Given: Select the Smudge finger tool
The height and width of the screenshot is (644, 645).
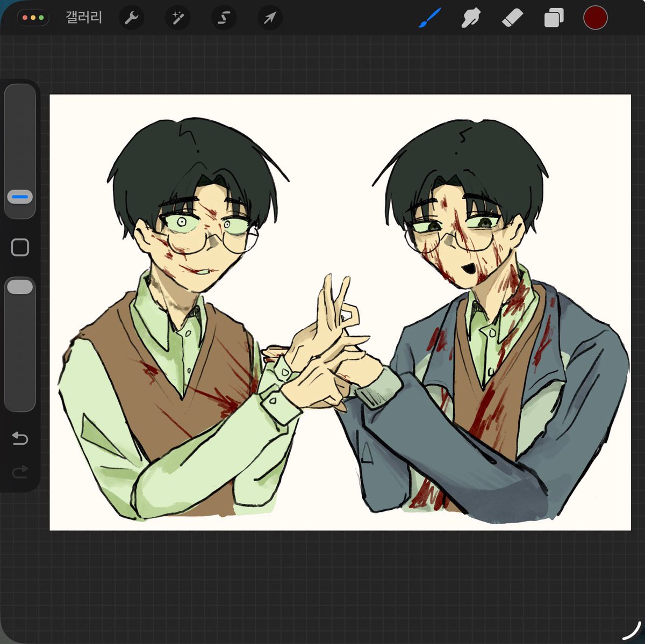Looking at the screenshot, I should coord(470,18).
